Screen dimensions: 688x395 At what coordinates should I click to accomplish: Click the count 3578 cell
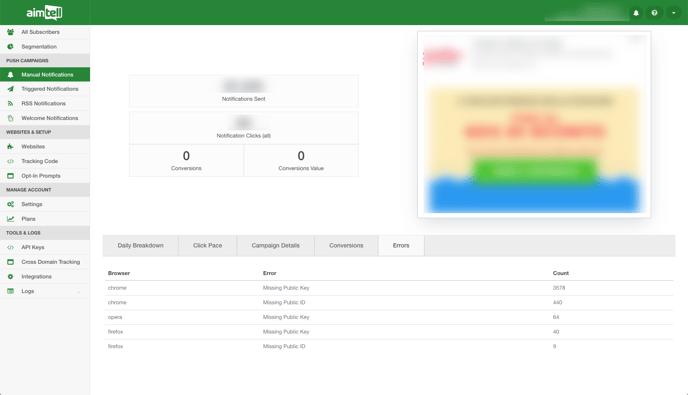(x=559, y=288)
